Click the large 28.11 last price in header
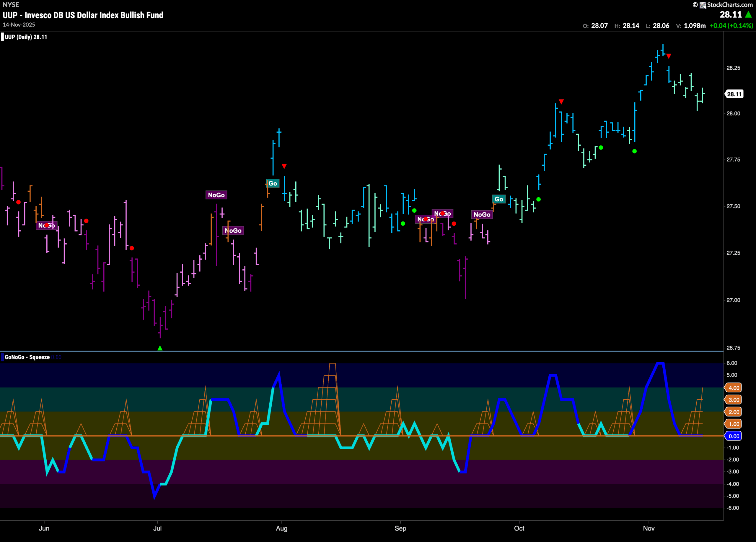756x542 pixels. 730,15
